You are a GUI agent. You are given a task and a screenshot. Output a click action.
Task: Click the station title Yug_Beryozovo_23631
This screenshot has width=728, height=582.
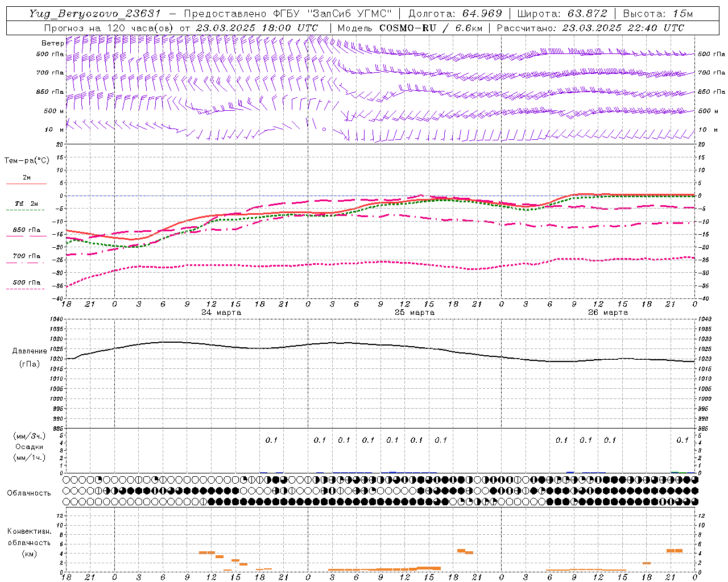tap(95, 13)
